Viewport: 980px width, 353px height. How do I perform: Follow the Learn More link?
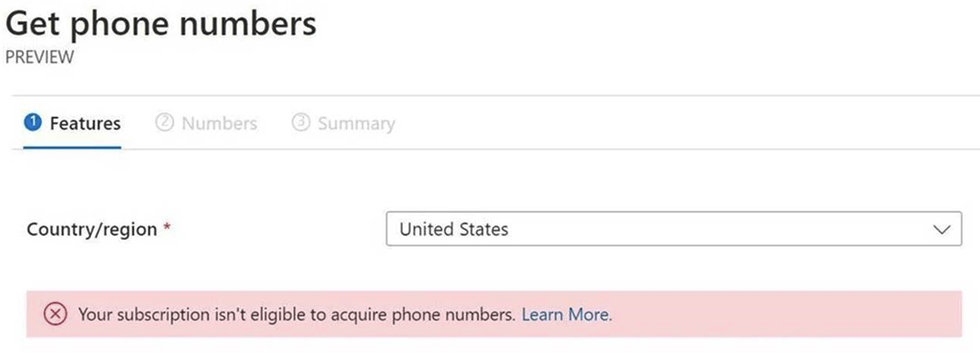(x=566, y=315)
